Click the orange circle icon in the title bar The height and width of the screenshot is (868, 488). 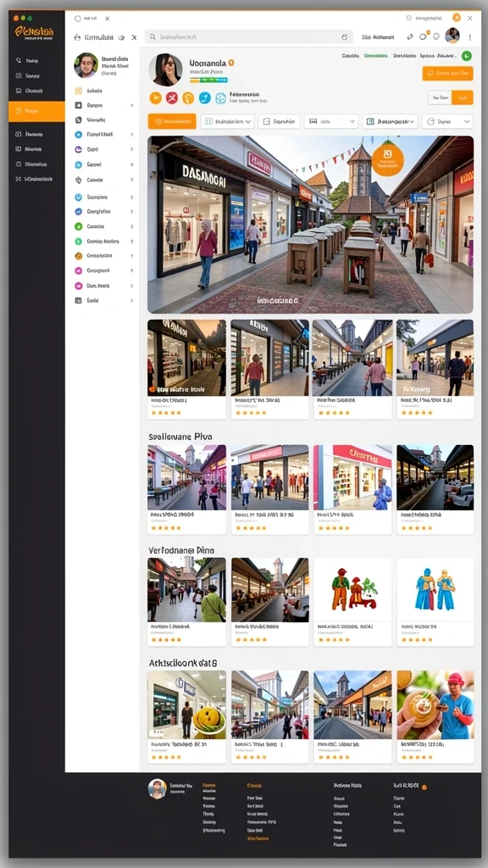coord(457,18)
